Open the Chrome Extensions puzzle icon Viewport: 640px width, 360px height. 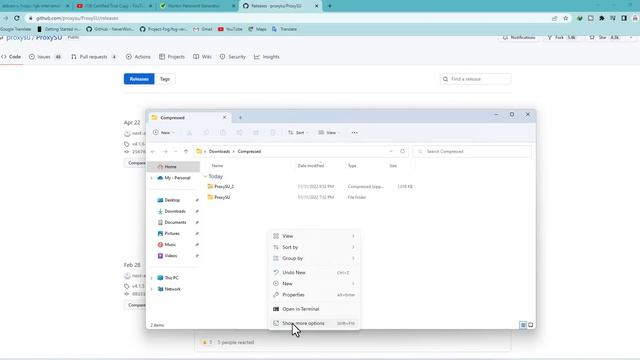(x=602, y=18)
